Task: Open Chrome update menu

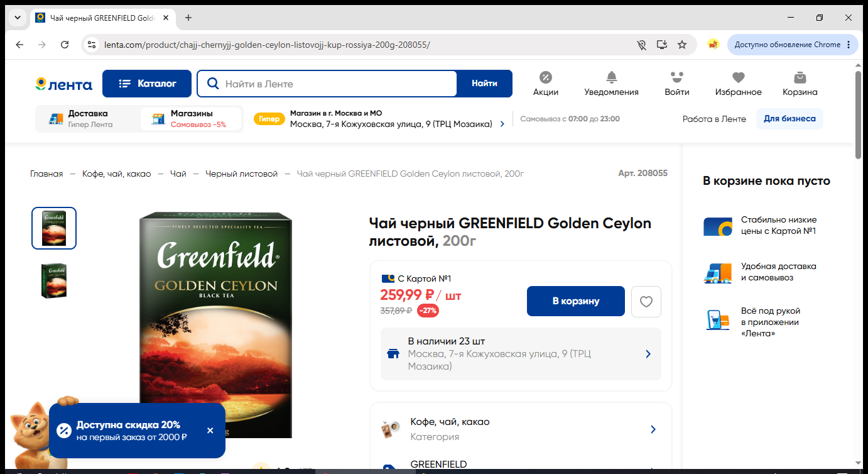Action: [x=793, y=45]
